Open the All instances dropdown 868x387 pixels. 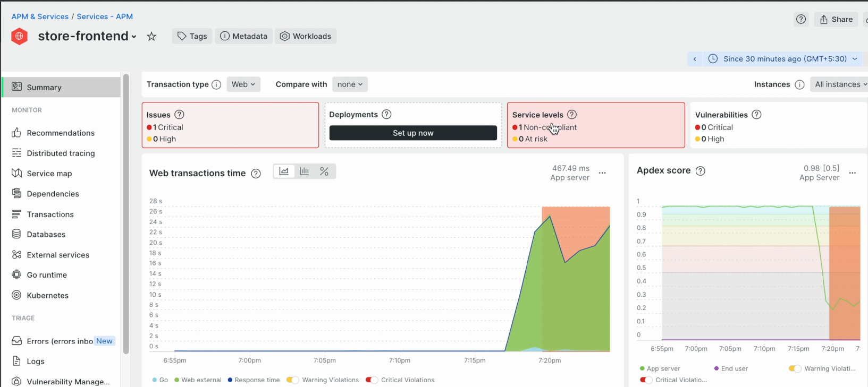(x=840, y=84)
